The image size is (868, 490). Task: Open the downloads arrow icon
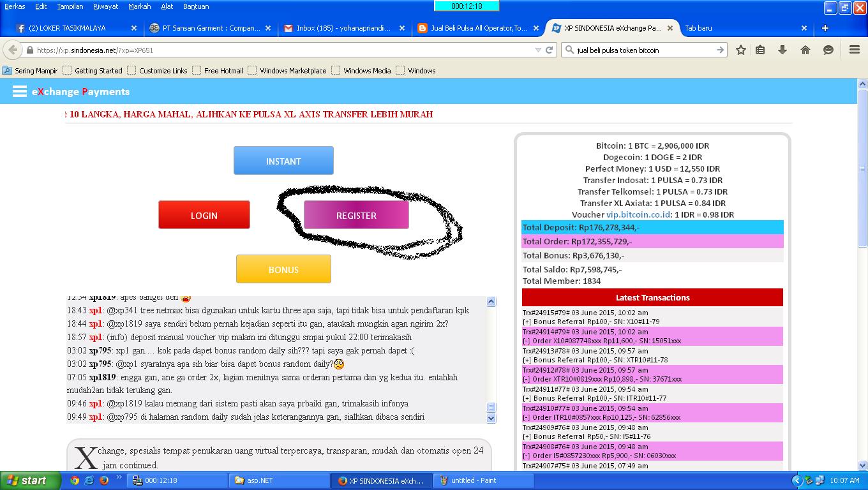pos(782,50)
